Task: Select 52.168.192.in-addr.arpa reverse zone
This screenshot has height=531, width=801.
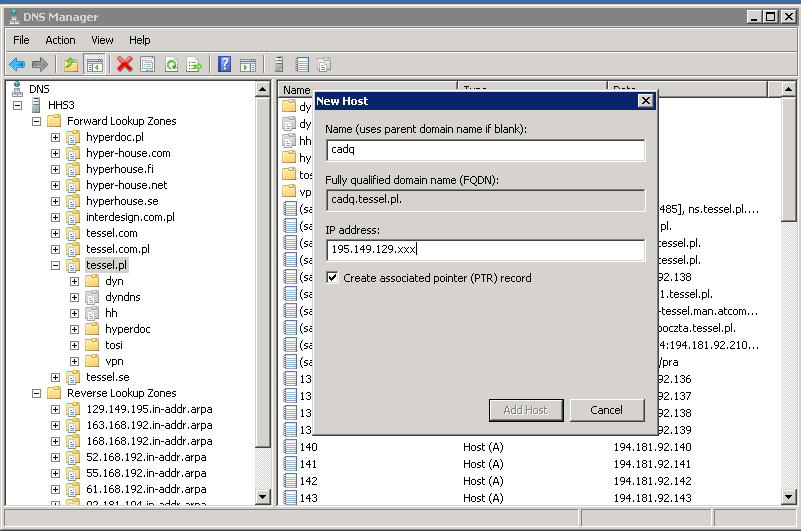Action: 146,457
